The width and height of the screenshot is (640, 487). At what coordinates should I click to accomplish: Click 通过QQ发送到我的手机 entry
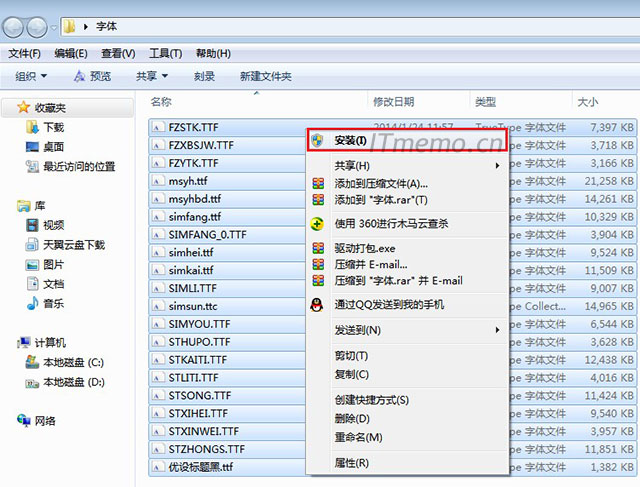(407, 305)
